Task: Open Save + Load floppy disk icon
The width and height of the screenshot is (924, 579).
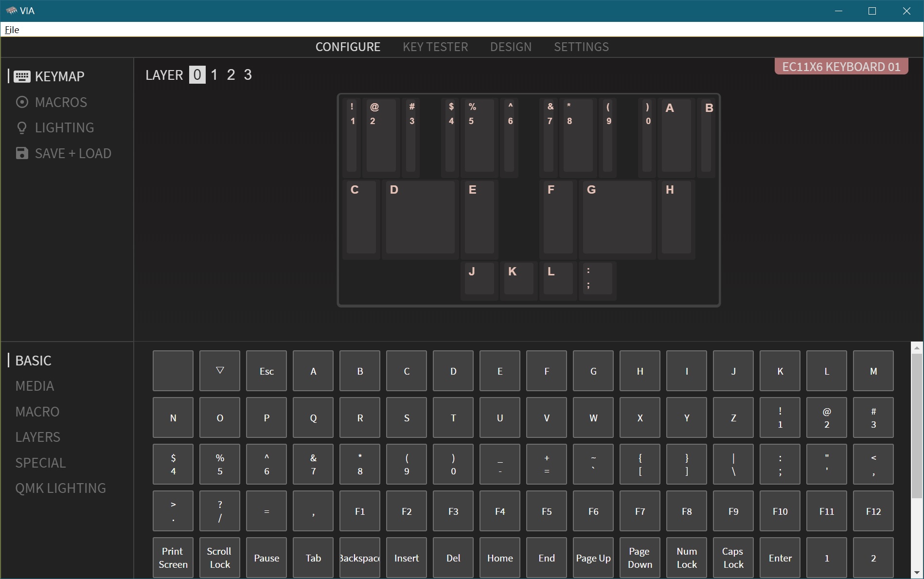Action: pos(22,153)
